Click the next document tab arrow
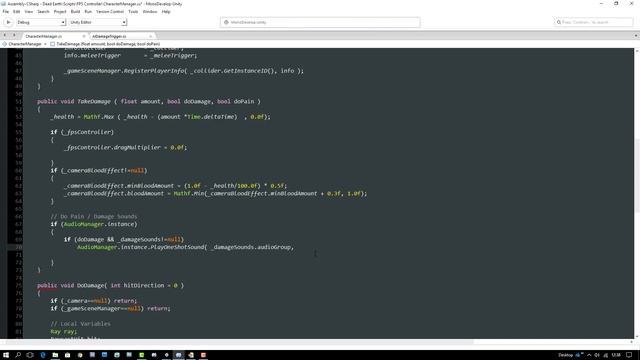The image size is (640, 360). click(13, 36)
